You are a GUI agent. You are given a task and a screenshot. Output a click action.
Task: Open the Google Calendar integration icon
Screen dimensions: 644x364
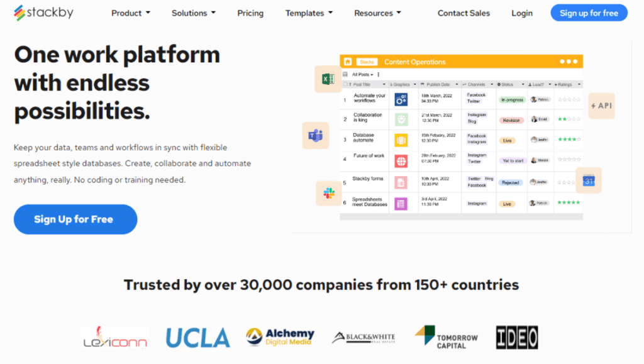(589, 180)
